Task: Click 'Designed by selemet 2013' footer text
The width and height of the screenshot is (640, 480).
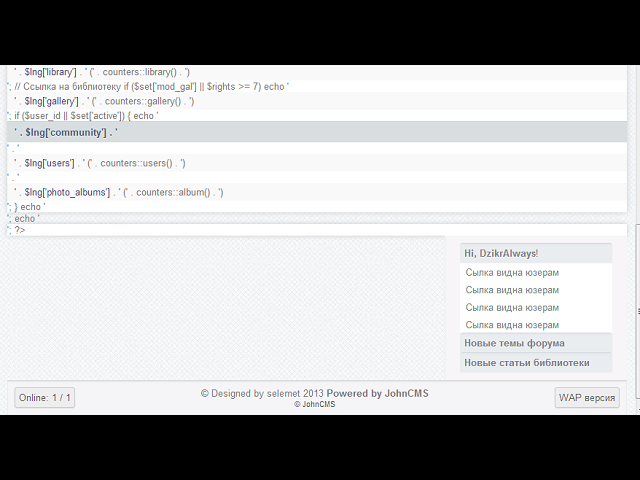Action: tap(262, 393)
